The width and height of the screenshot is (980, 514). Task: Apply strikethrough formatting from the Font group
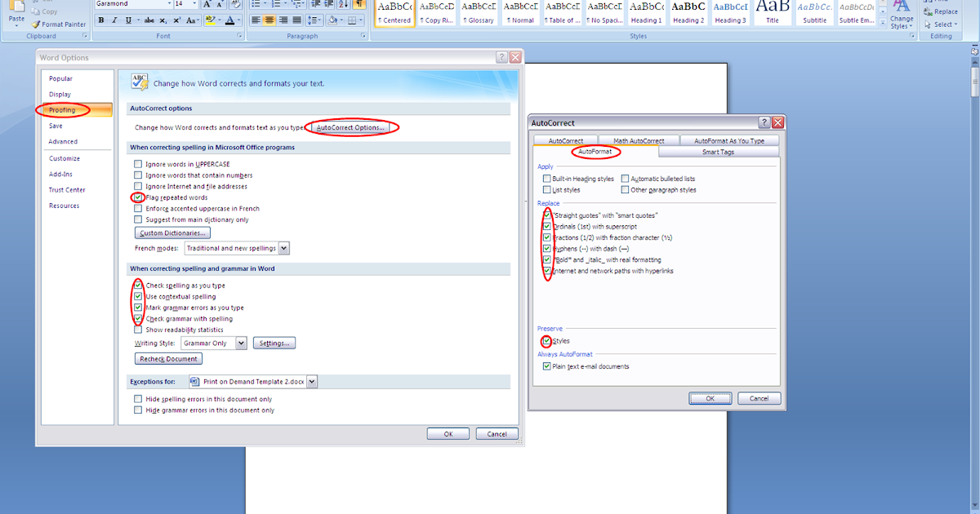148,19
